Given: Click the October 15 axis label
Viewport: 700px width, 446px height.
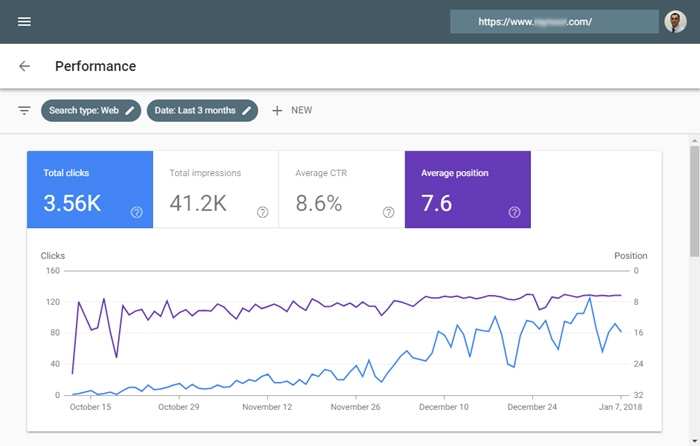Looking at the screenshot, I should (90, 407).
